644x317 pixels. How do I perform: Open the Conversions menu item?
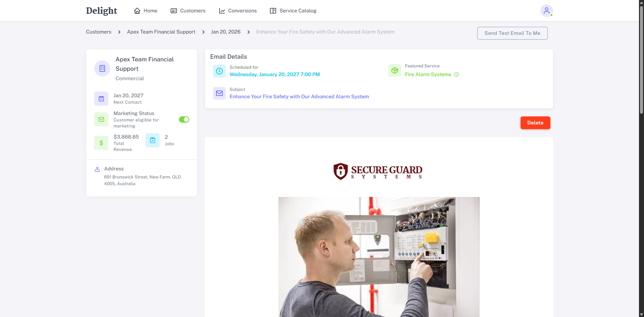(238, 11)
